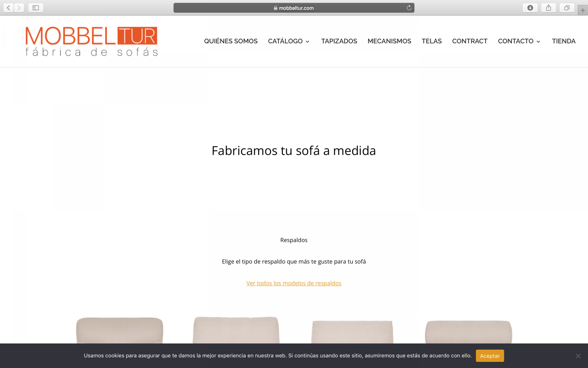Go back with the Safari back arrow
The width and height of the screenshot is (588, 368).
[x=9, y=7]
